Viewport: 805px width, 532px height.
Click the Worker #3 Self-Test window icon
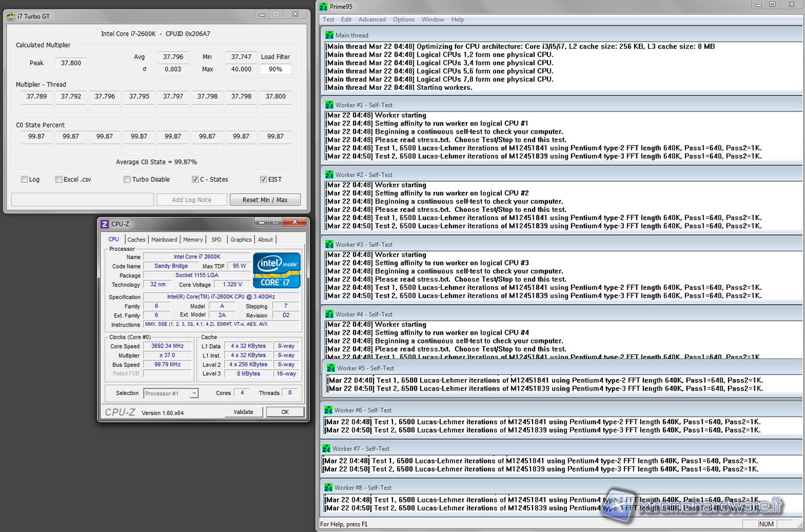click(x=329, y=244)
